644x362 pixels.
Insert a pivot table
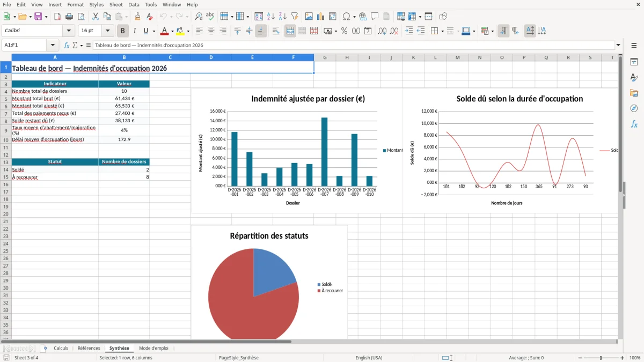click(333, 17)
